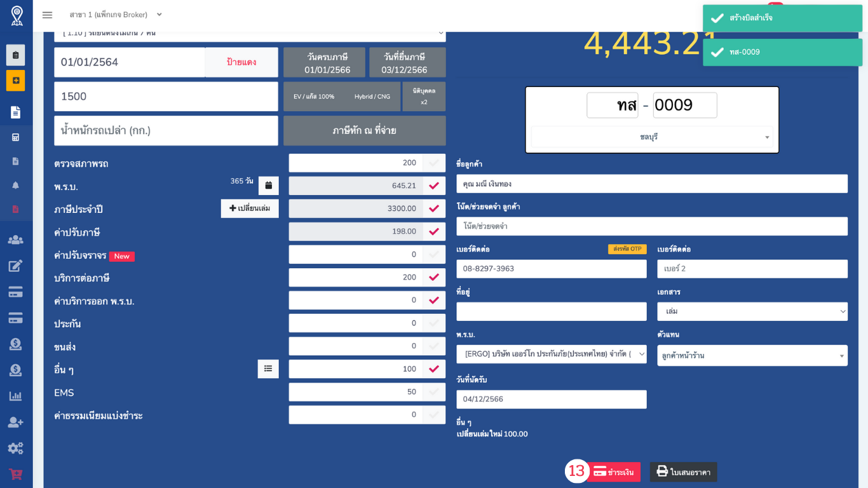Open the bell notifications sidebar icon
Screen dimensions: 868x488
(x=16, y=185)
